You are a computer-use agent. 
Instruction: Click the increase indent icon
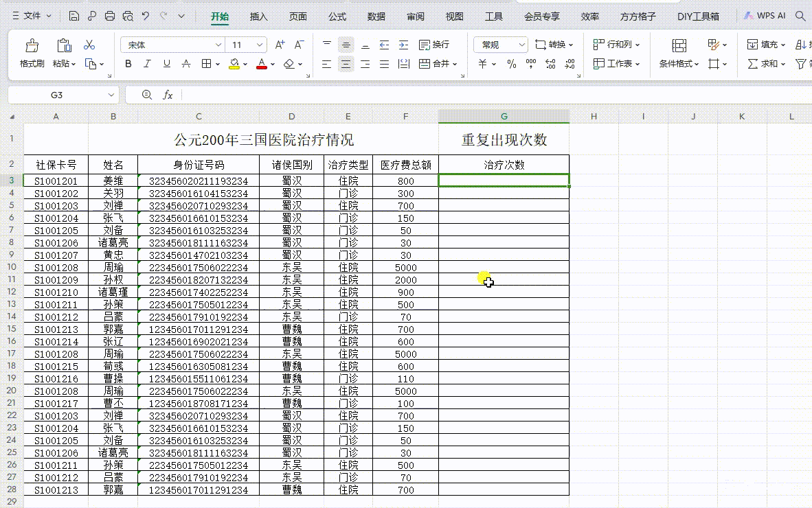pos(403,45)
